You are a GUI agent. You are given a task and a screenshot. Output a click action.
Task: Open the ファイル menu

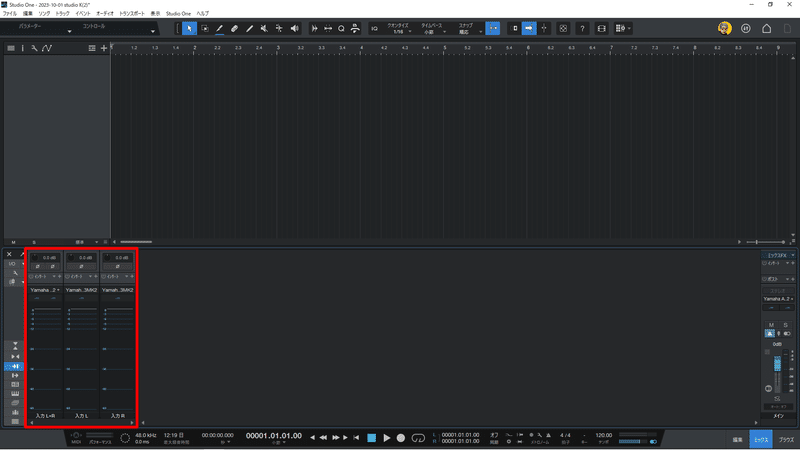tap(10, 14)
